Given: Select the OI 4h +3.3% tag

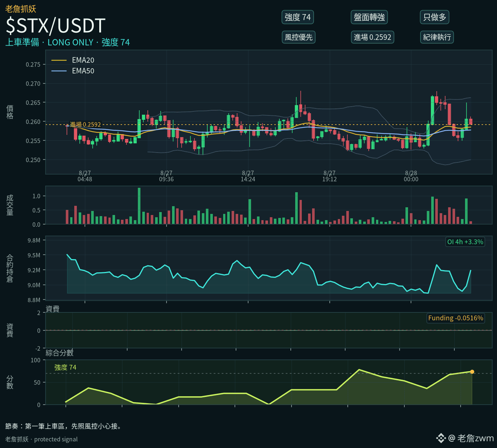Looking at the screenshot, I should [x=465, y=242].
